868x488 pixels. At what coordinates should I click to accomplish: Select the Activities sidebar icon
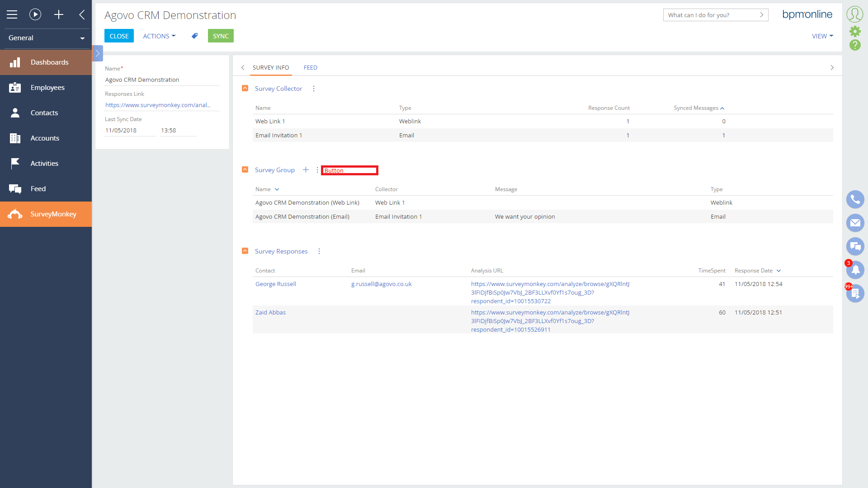point(45,163)
